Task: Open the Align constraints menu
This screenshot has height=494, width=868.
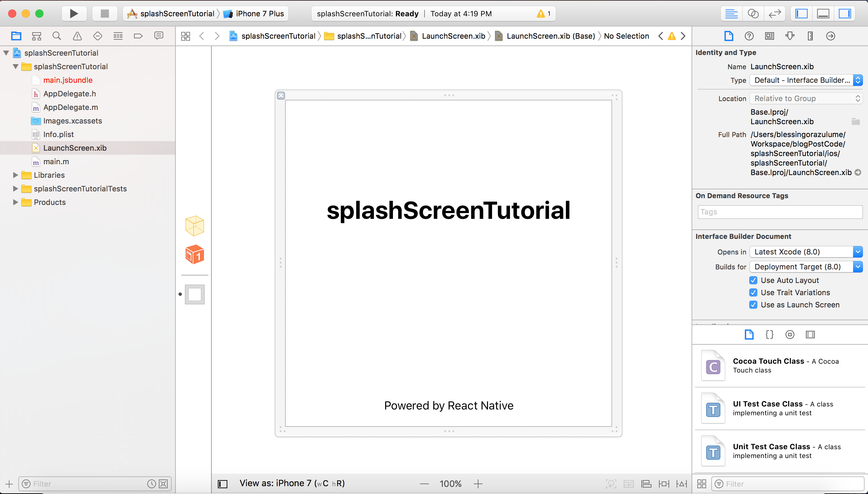Action: 646,484
